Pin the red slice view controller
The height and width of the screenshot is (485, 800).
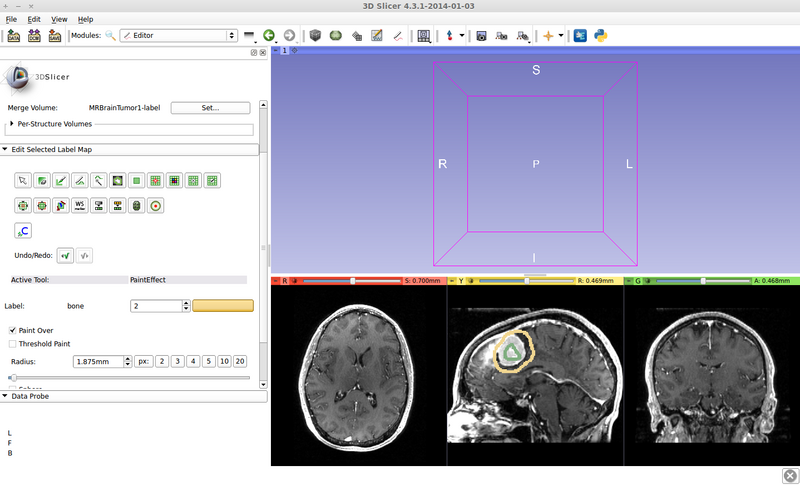point(276,282)
